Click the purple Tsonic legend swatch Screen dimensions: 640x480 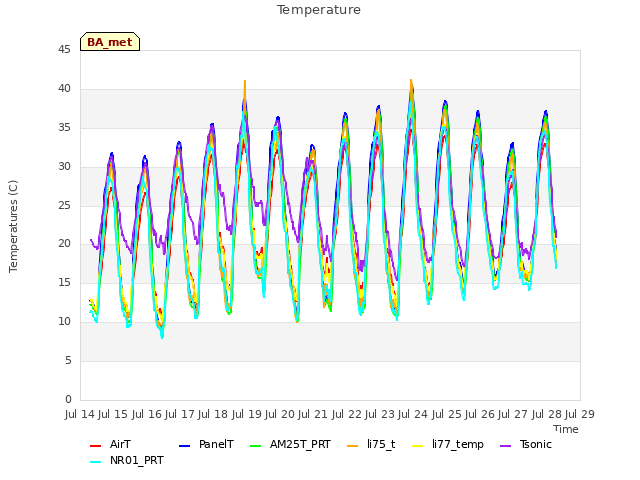pyautogui.click(x=505, y=446)
